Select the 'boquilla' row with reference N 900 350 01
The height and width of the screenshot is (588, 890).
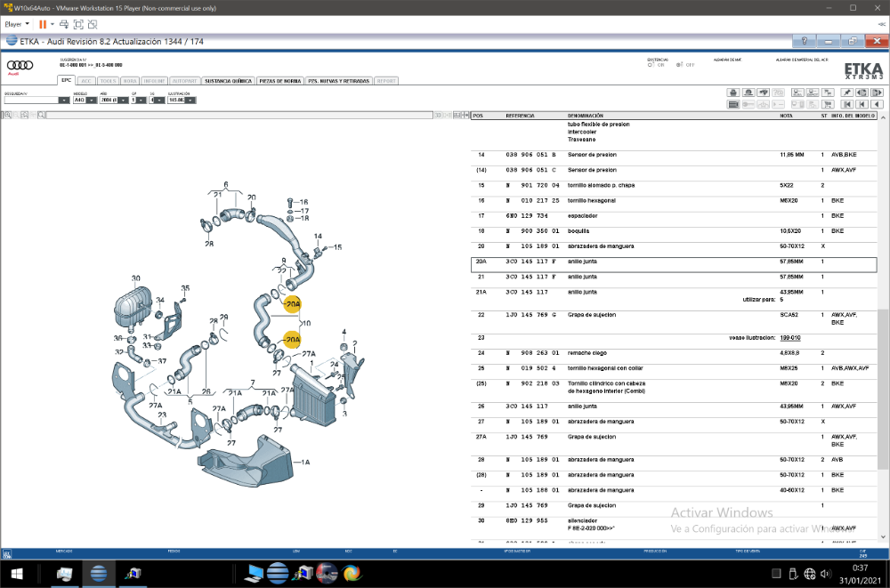coord(674,231)
